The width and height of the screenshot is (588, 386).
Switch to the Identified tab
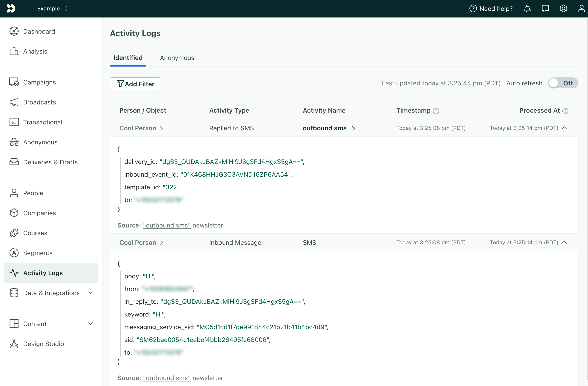[x=128, y=58]
